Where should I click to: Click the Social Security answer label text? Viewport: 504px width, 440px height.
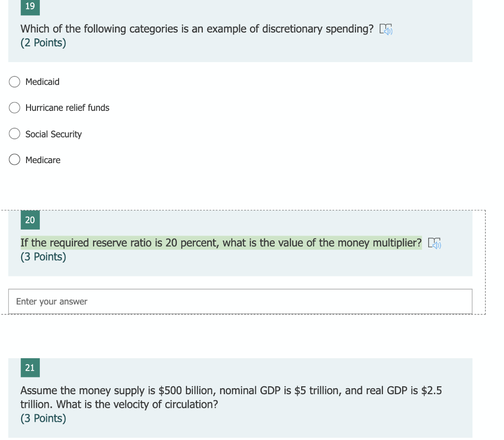tap(53, 134)
